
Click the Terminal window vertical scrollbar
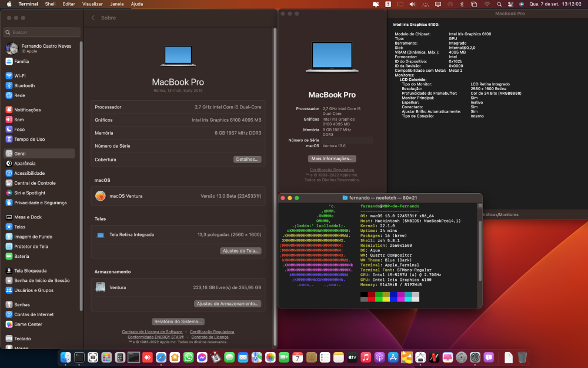click(480, 250)
